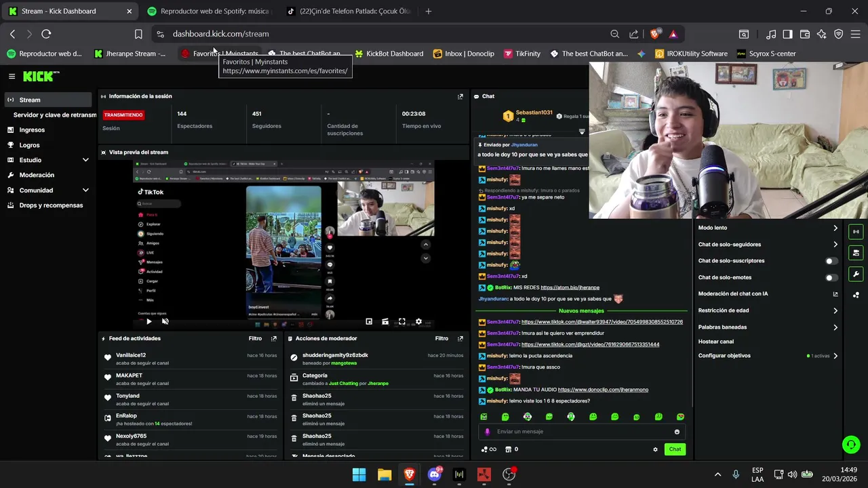Click Hostear canal option

click(716, 342)
